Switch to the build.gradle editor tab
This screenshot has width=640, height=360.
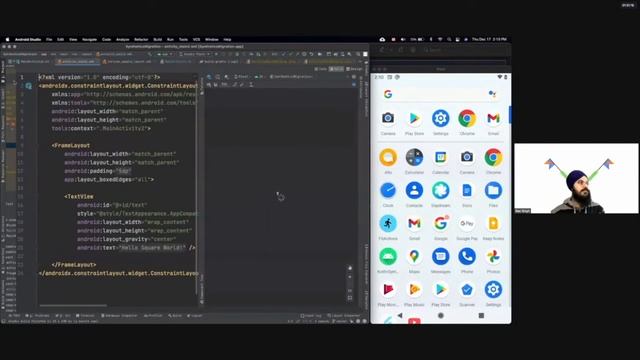coord(219,62)
